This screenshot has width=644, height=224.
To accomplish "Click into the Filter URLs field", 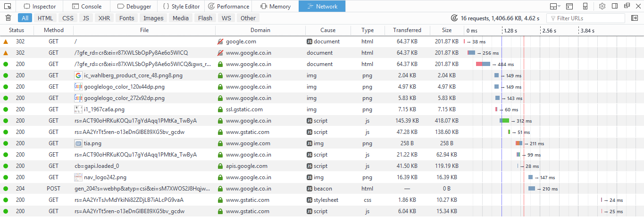I will (585, 18).
